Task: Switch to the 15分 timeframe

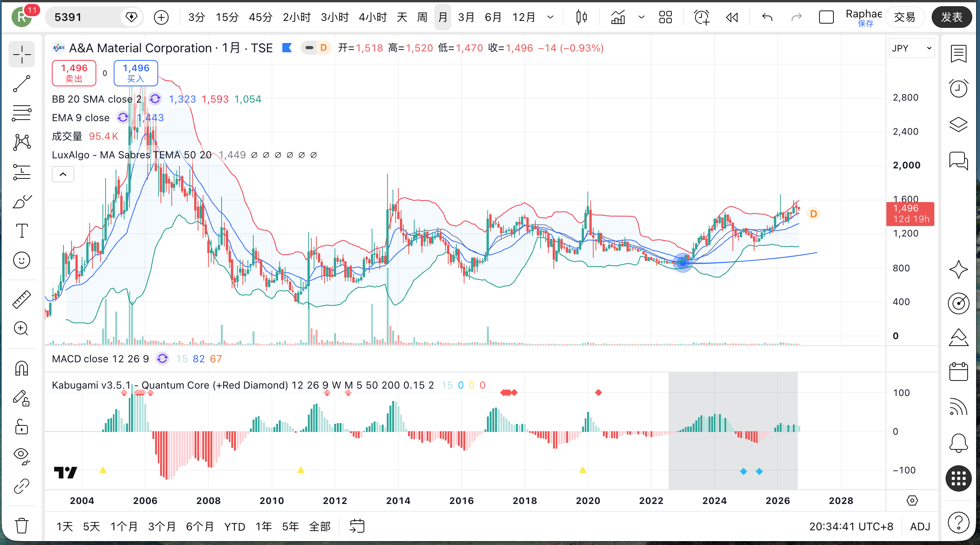Action: (227, 17)
